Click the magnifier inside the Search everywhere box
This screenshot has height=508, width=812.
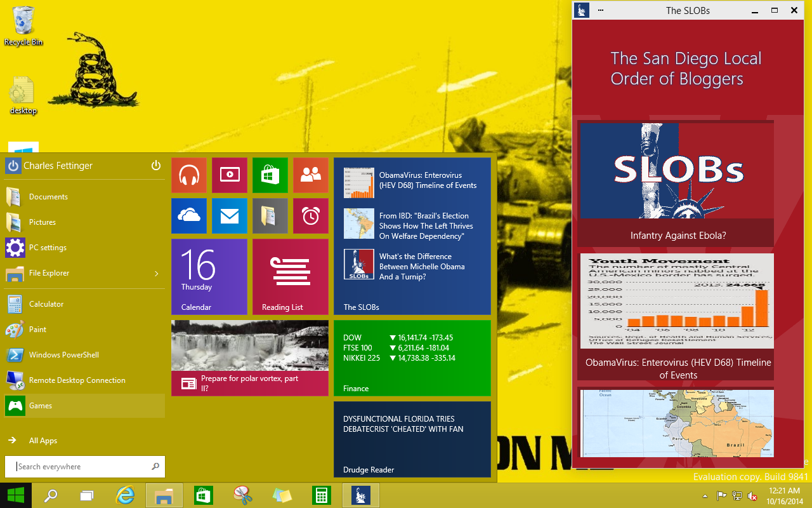[155, 467]
